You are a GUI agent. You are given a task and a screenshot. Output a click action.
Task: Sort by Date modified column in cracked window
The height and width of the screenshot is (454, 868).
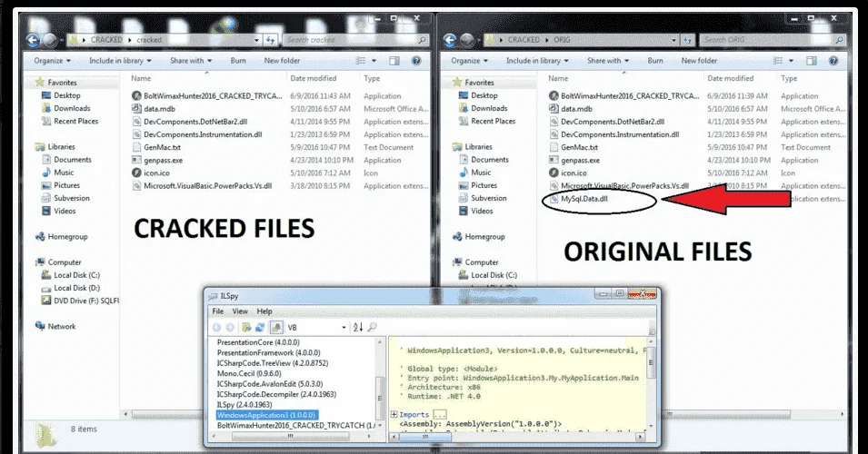314,78
